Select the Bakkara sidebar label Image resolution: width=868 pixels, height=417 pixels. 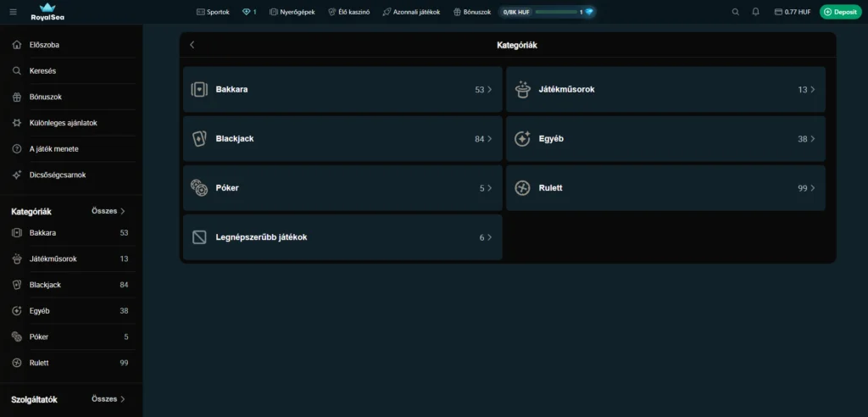[42, 232]
